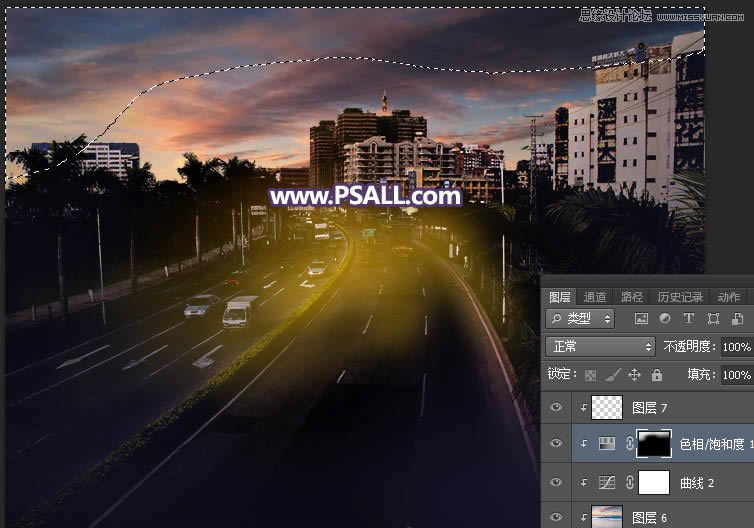Image resolution: width=754 pixels, height=528 pixels.
Task: Select the 图层 6 sunset thumbnail
Action: coord(606,517)
